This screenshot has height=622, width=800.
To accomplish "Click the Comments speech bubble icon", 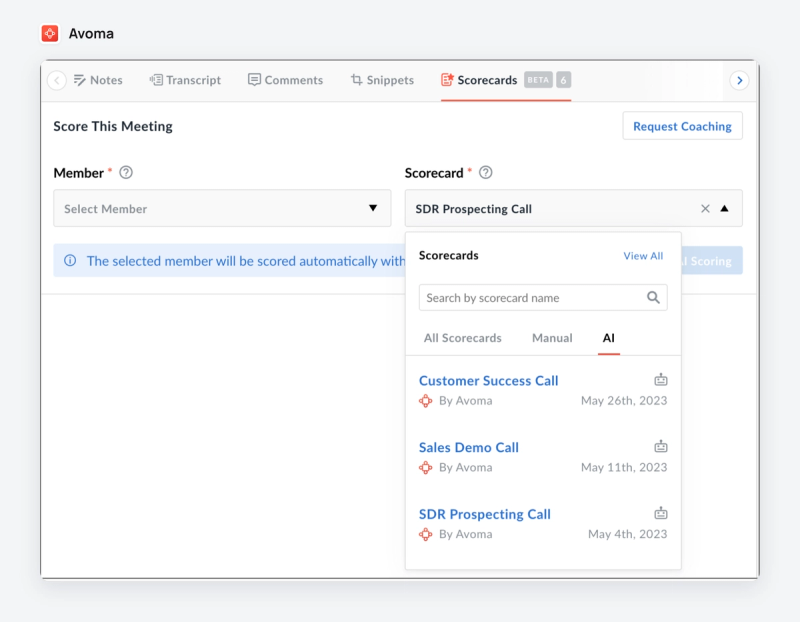I will coord(254,80).
